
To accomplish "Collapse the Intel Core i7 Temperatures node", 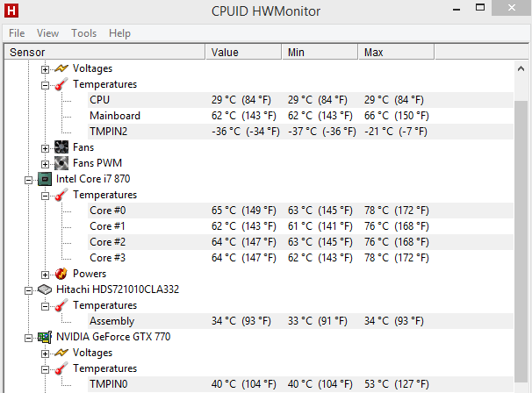I will coord(45,196).
